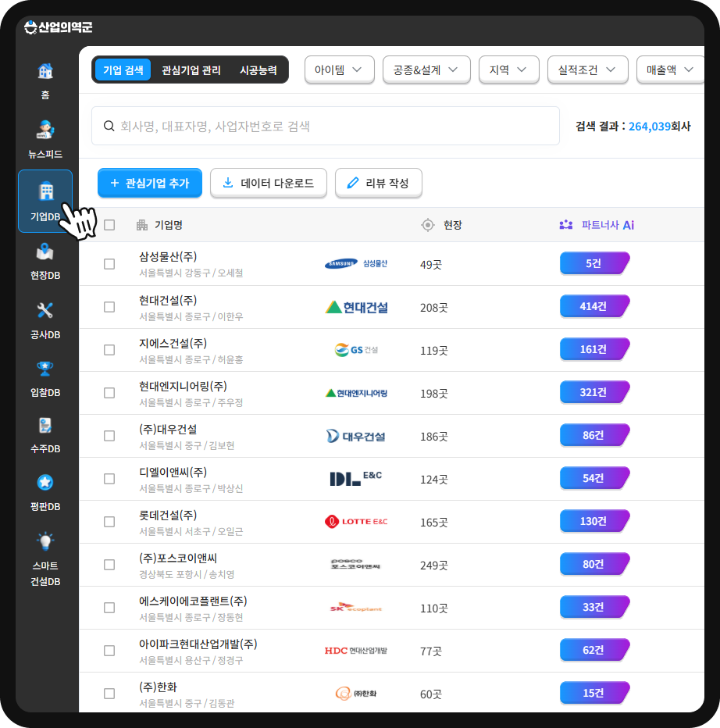This screenshot has height=728, width=720.
Task: Open the 스마트 건설DB lightbulb icon
Action: pyautogui.click(x=45, y=541)
